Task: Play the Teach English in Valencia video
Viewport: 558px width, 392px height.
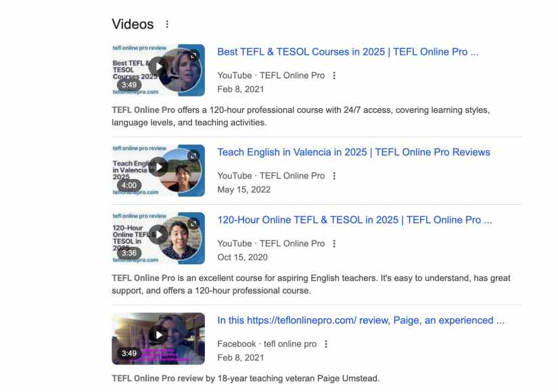Action: (x=159, y=167)
